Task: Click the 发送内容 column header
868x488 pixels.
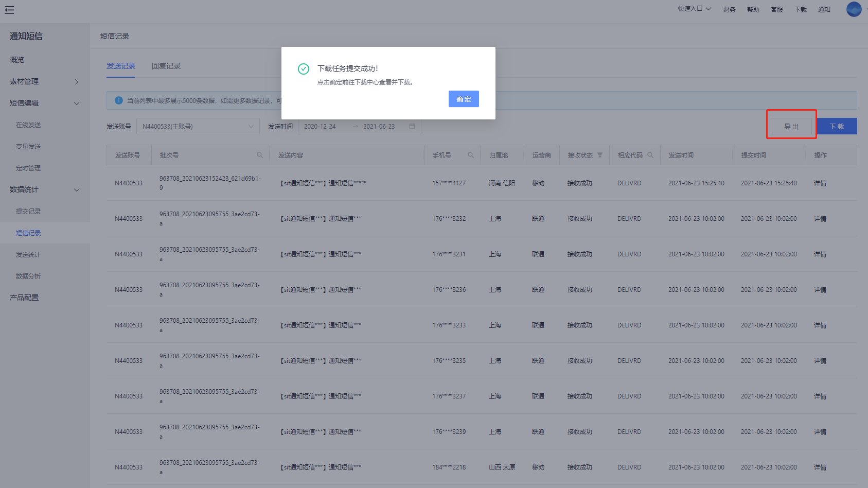Action: 291,155
